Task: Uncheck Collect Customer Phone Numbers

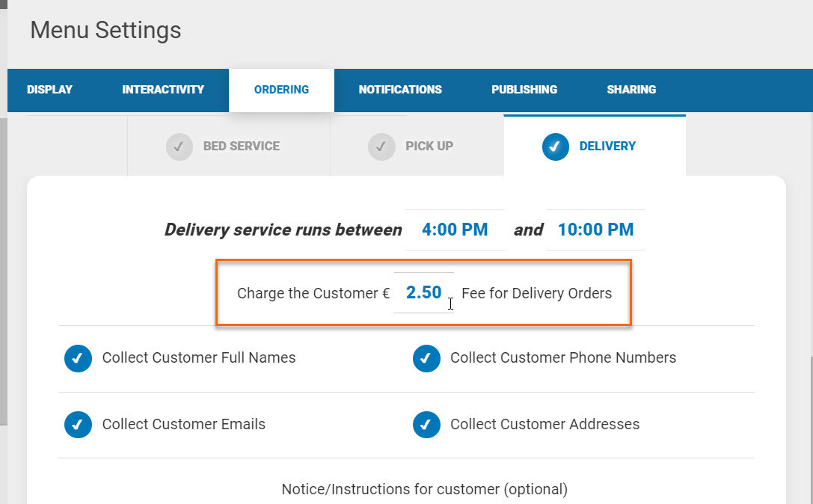Action: [x=426, y=358]
